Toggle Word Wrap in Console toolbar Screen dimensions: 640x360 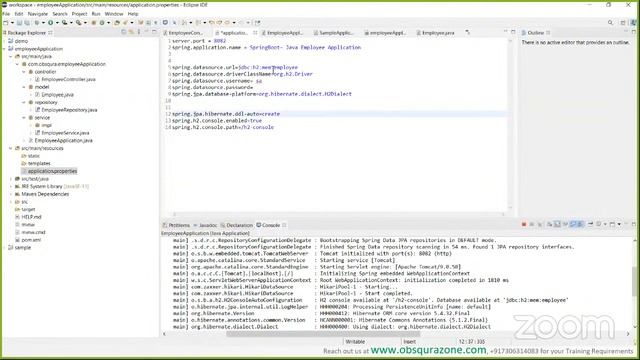(565, 224)
